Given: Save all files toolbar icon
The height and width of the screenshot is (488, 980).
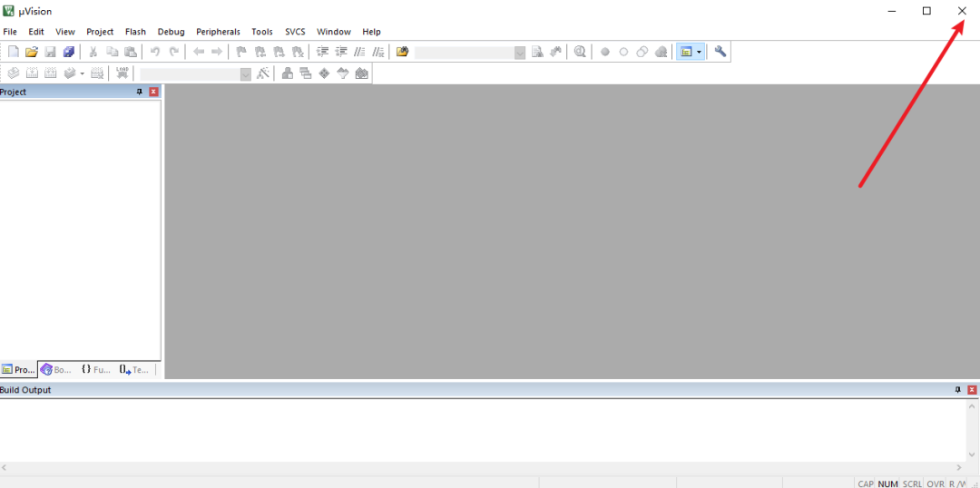Looking at the screenshot, I should 69,52.
